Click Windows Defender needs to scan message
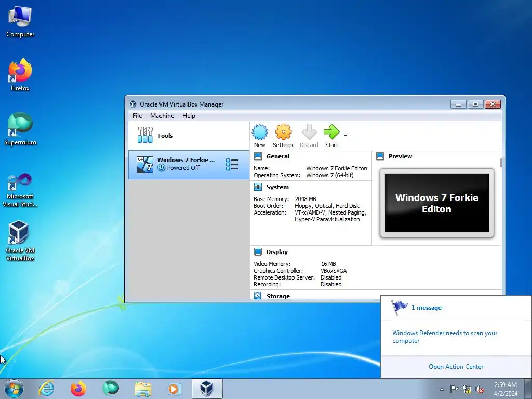This screenshot has width=532, height=399. [x=445, y=337]
